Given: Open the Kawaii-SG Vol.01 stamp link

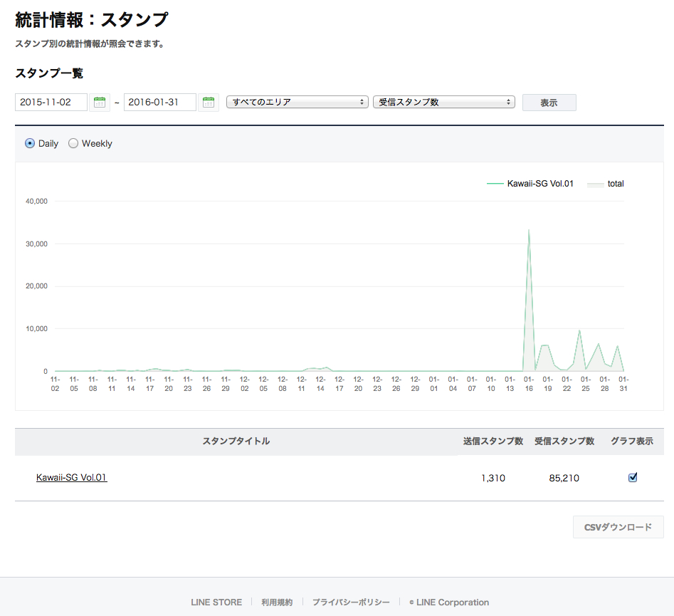Looking at the screenshot, I should click(71, 477).
